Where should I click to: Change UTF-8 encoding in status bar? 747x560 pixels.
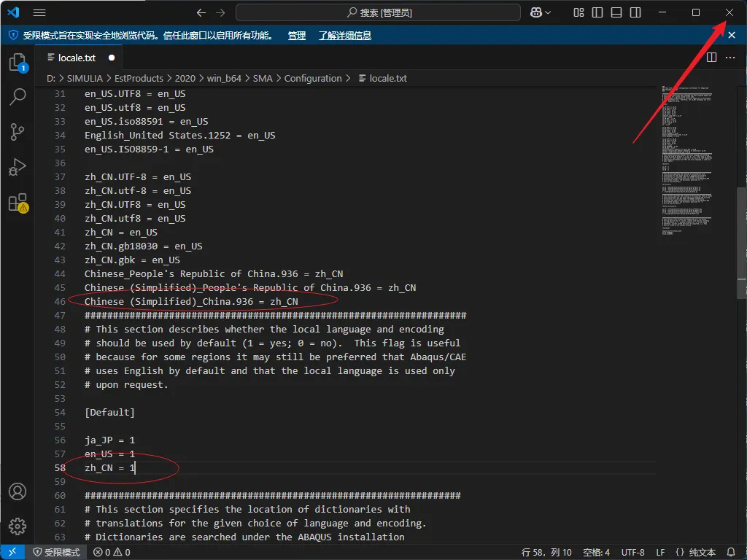(632, 553)
